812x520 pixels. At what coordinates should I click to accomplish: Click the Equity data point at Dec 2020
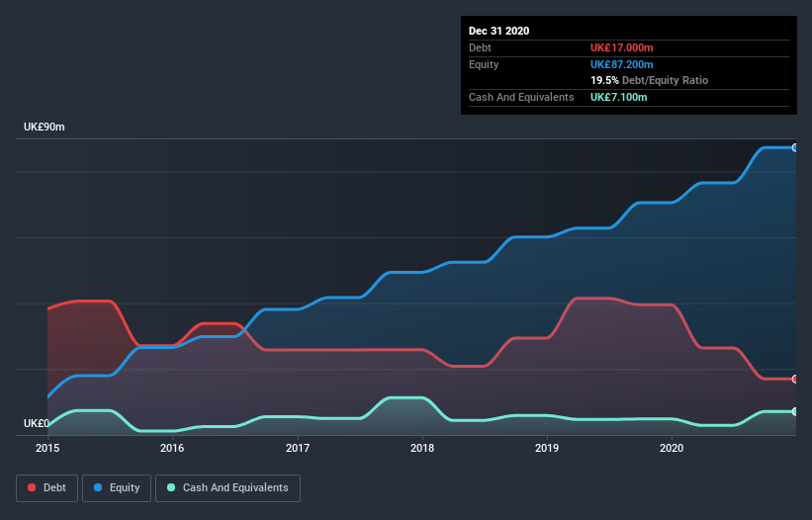[x=795, y=148]
